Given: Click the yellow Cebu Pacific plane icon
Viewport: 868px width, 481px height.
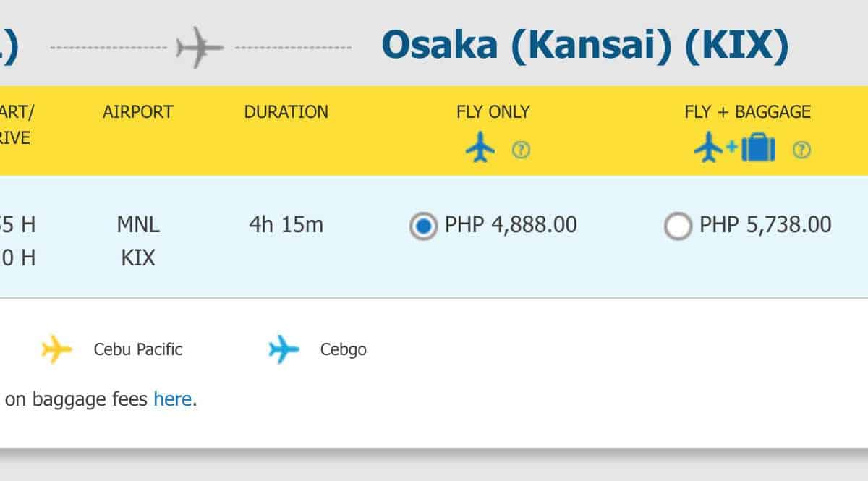Looking at the screenshot, I should (x=56, y=349).
